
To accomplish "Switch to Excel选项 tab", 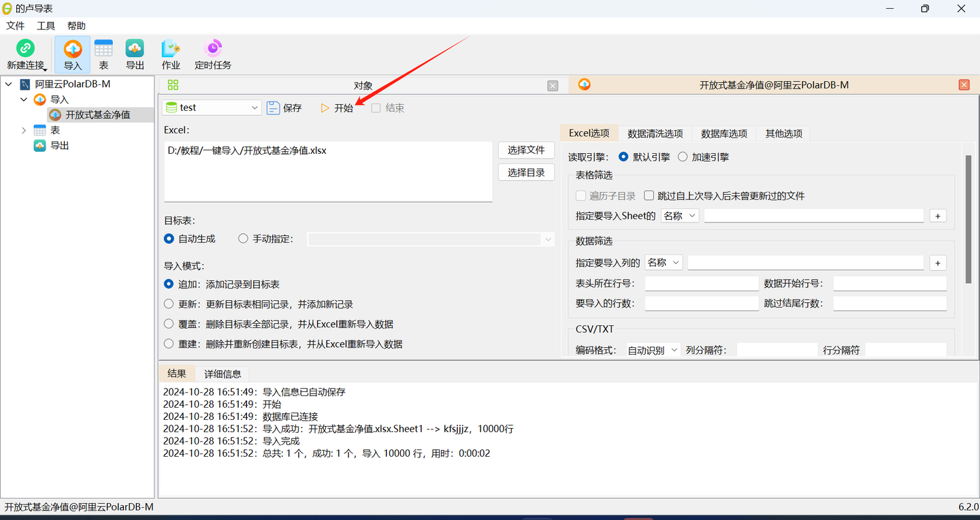I will pos(589,133).
